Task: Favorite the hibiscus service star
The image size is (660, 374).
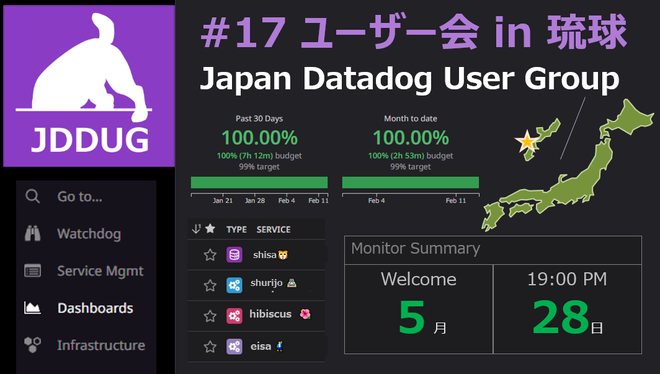Action: pos(210,316)
